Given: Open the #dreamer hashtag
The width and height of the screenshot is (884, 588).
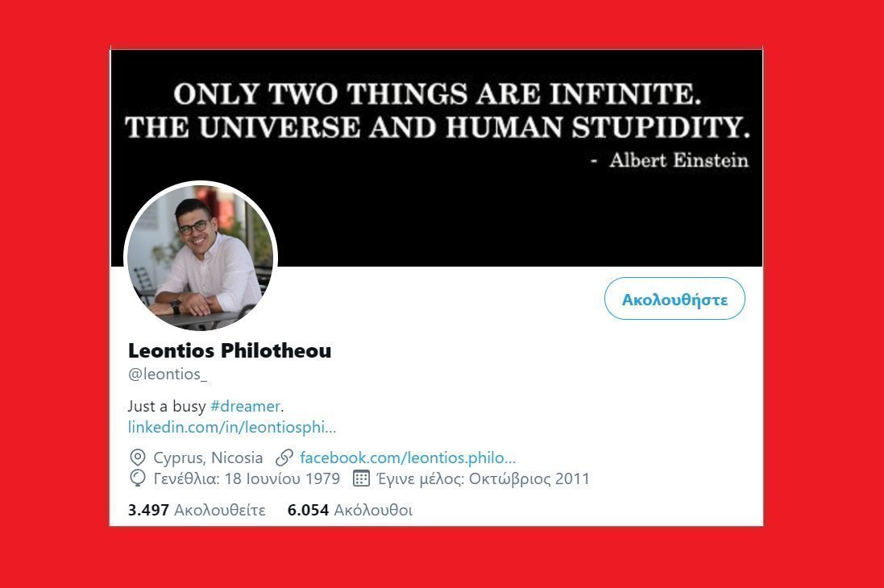Looking at the screenshot, I should (245, 406).
